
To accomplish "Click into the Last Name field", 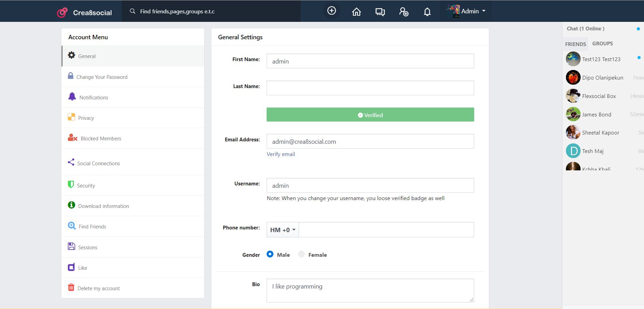I will pos(370,88).
